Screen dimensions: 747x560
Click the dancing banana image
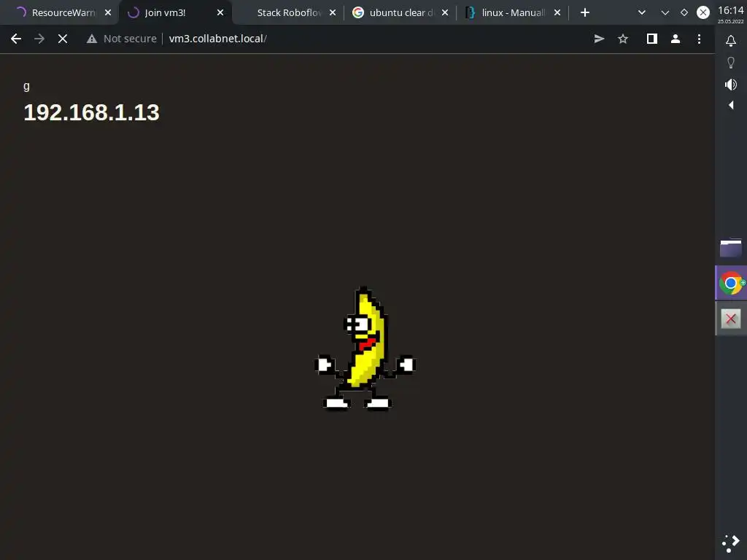365,348
